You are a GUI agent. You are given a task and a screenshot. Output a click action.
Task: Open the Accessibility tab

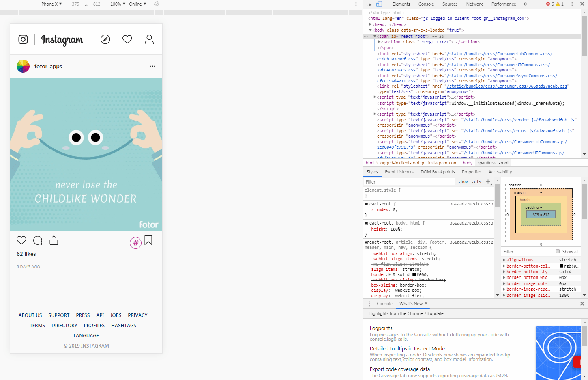(x=500, y=172)
